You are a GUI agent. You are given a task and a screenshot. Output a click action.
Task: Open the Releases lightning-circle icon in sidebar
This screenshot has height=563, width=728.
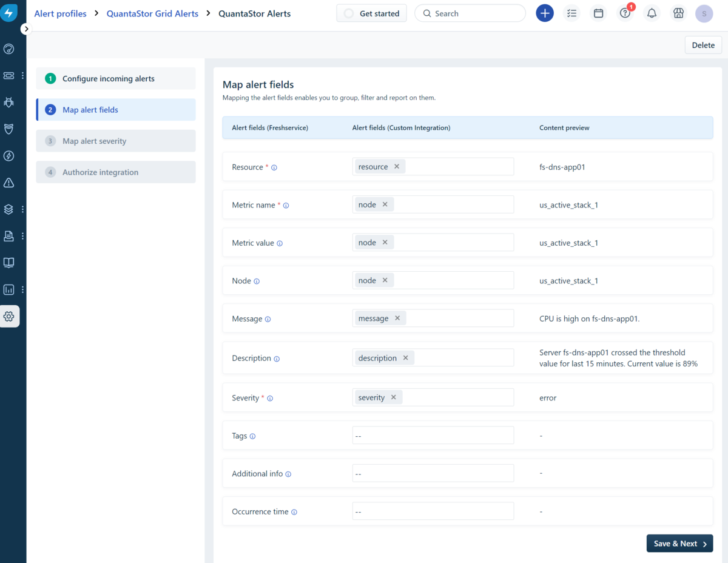click(9, 156)
